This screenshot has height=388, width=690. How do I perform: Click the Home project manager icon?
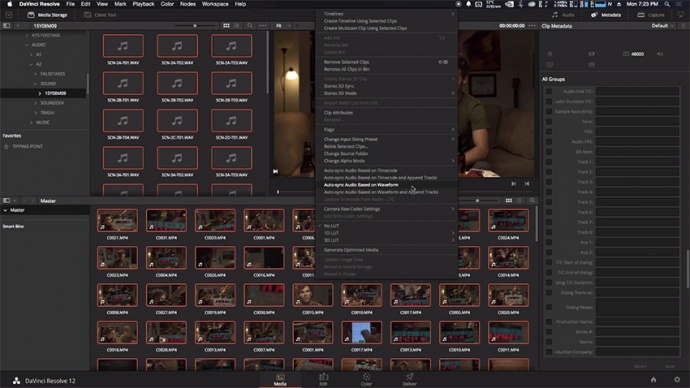(x=653, y=380)
